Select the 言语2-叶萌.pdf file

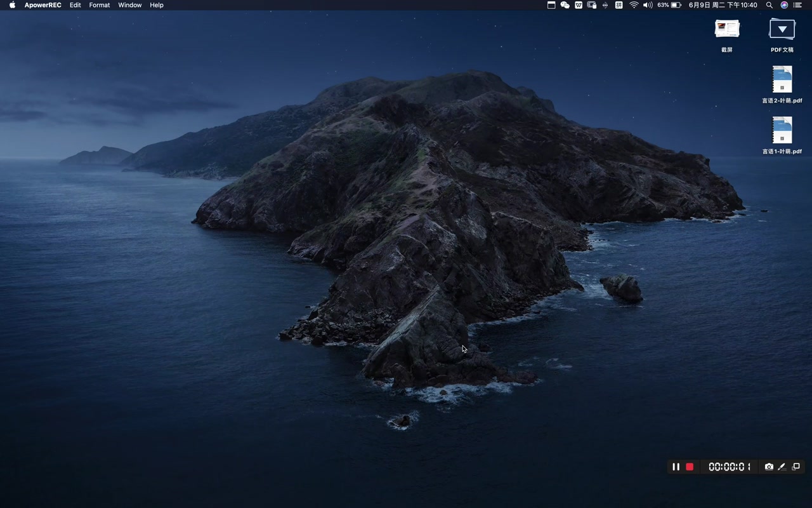coord(782,84)
